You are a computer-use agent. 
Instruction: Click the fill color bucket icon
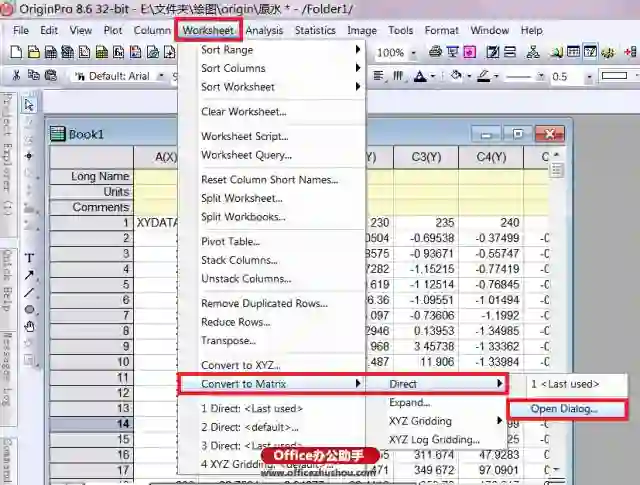[x=456, y=76]
